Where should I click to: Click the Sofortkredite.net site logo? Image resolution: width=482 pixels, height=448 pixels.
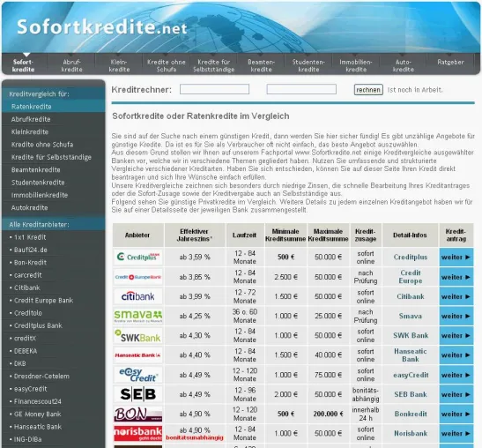101,26
